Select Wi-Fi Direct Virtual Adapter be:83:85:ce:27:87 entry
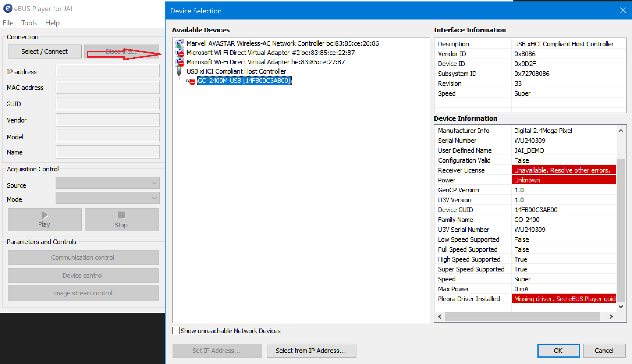This screenshot has width=632, height=364. click(266, 62)
